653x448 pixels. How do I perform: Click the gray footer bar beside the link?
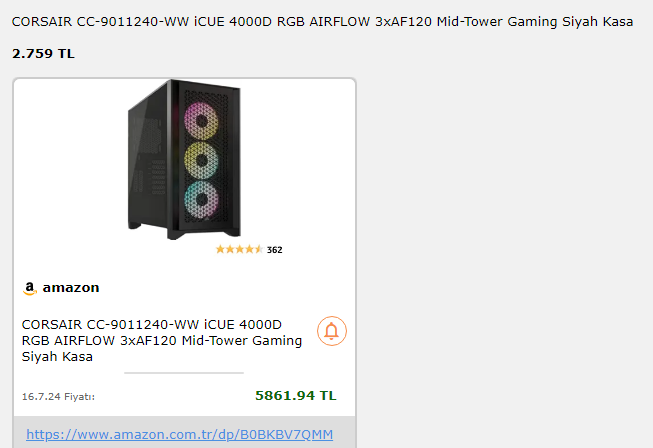click(344, 432)
